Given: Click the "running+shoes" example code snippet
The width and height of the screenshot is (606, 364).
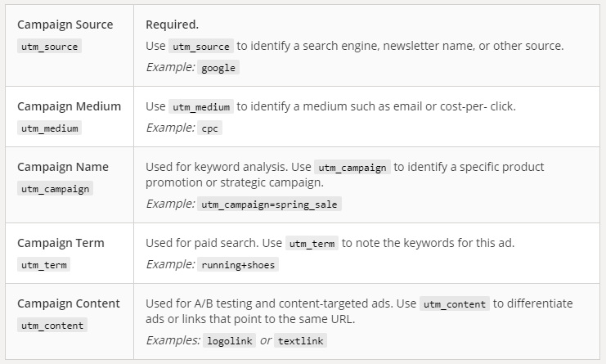Looking at the screenshot, I should pos(239,265).
